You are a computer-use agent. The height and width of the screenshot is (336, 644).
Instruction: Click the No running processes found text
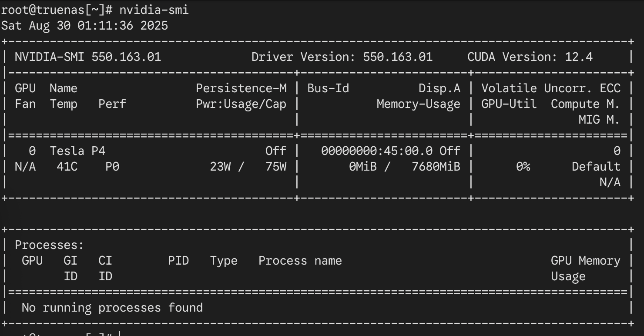click(x=112, y=308)
